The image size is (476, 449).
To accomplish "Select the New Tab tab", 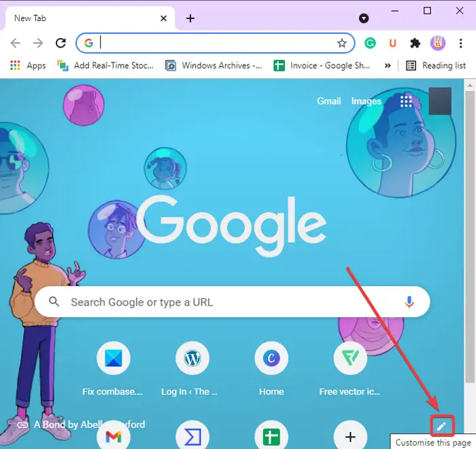I will [90, 18].
